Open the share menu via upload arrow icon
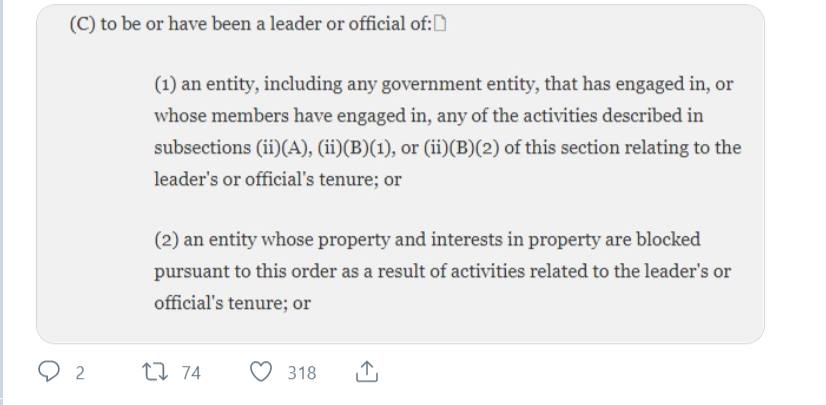826x405 pixels. pos(366,372)
